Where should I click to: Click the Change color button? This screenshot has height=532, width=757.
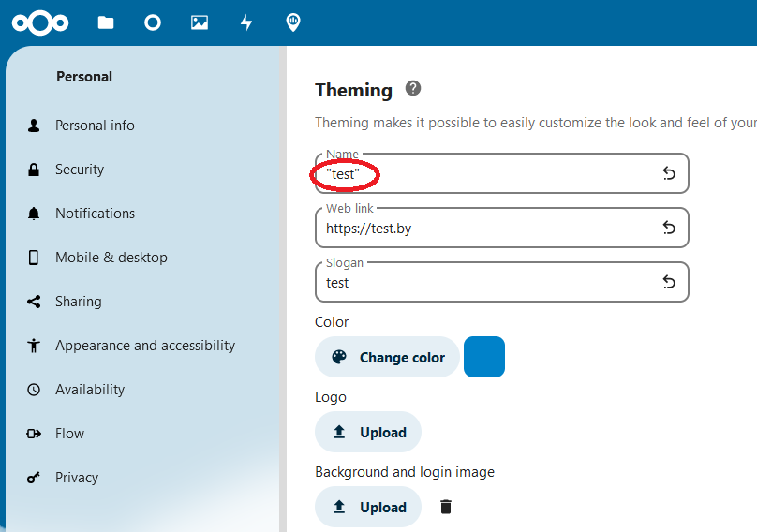pos(387,357)
